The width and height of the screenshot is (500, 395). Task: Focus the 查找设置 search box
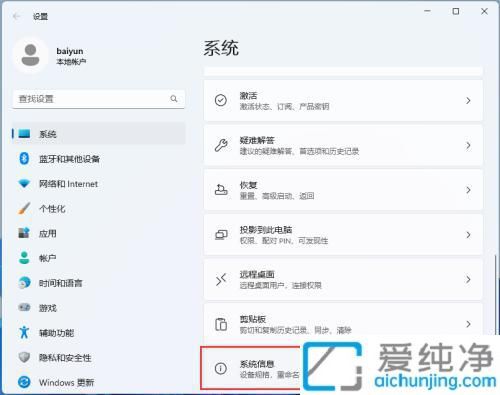tap(99, 99)
